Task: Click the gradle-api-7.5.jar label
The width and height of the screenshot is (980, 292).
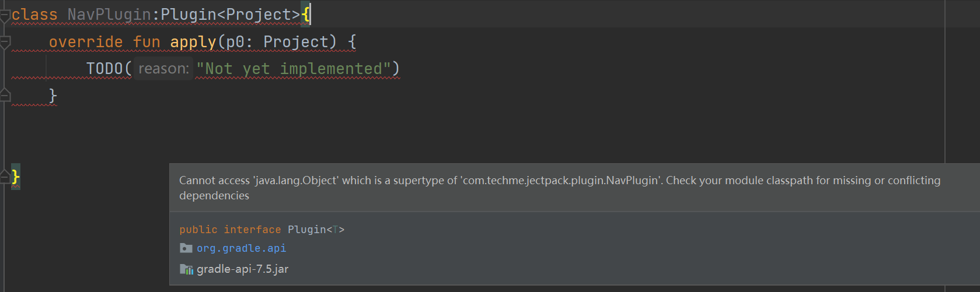Action: point(242,269)
